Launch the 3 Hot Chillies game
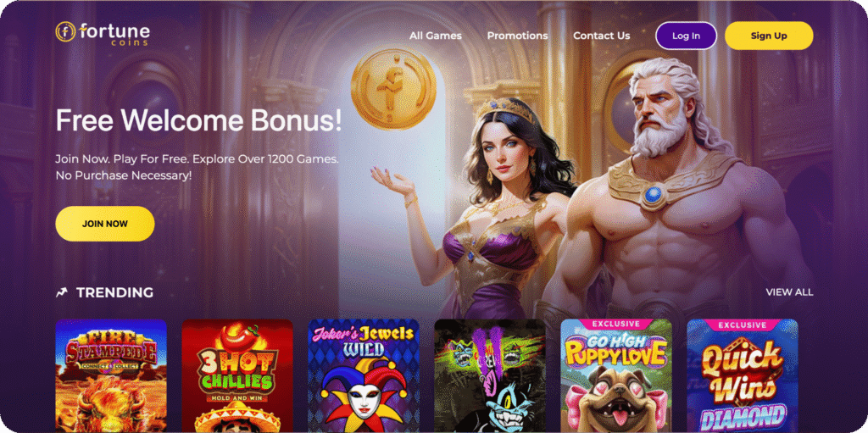 coord(237,376)
